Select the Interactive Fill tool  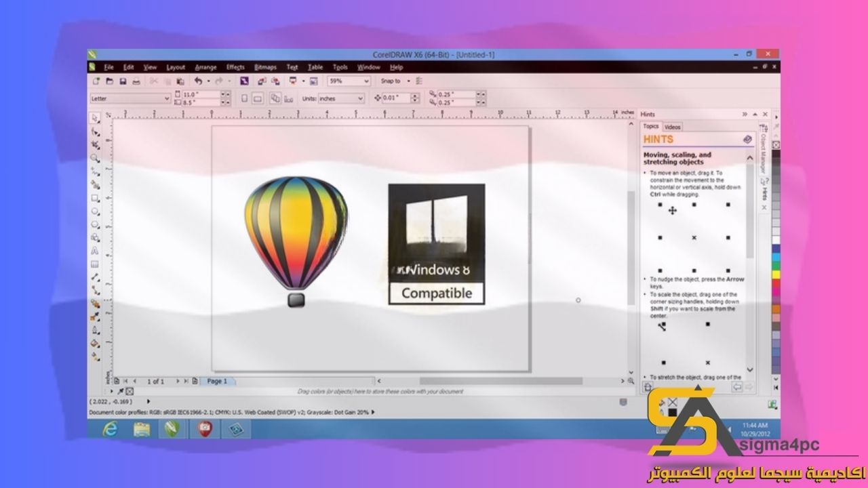(x=95, y=355)
